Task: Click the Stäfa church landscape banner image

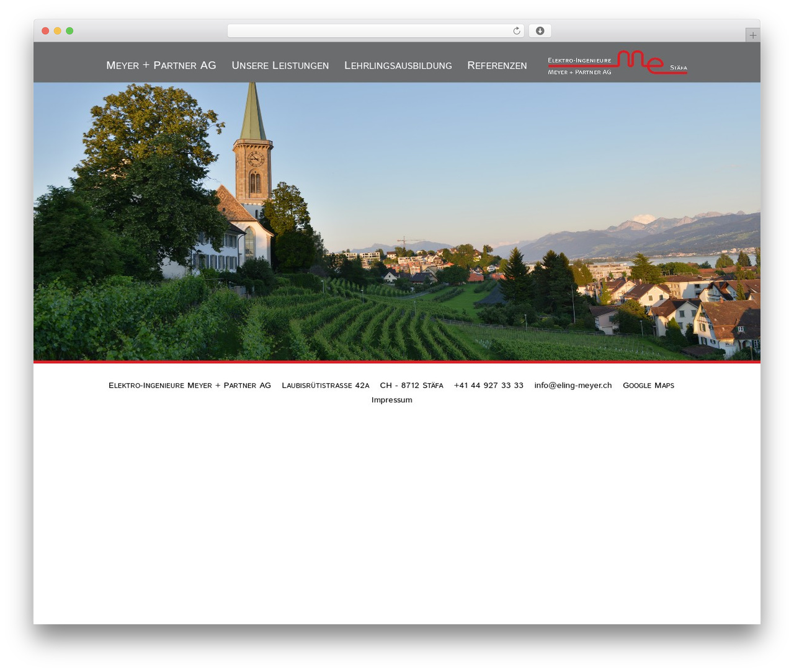Action: pyautogui.click(x=397, y=221)
